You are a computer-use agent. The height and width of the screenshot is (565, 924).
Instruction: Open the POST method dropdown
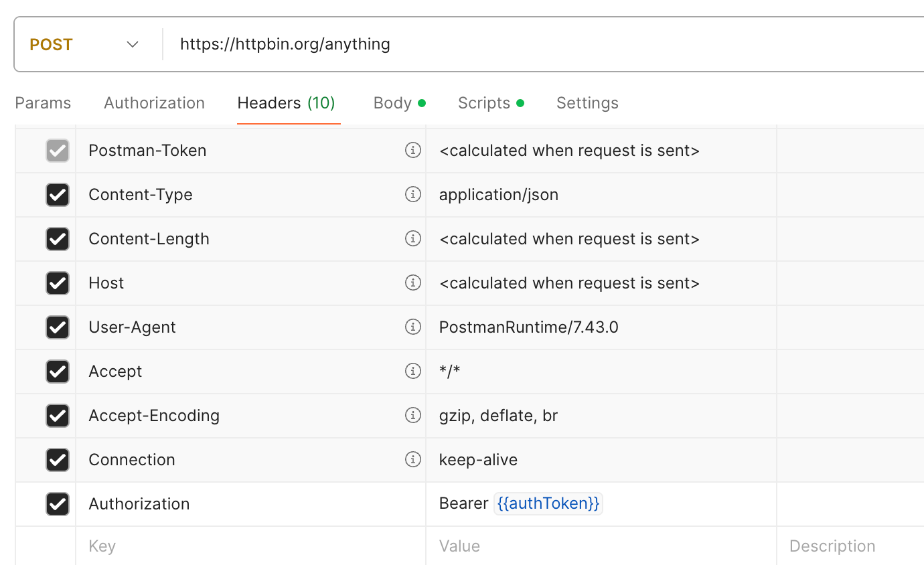click(x=84, y=45)
